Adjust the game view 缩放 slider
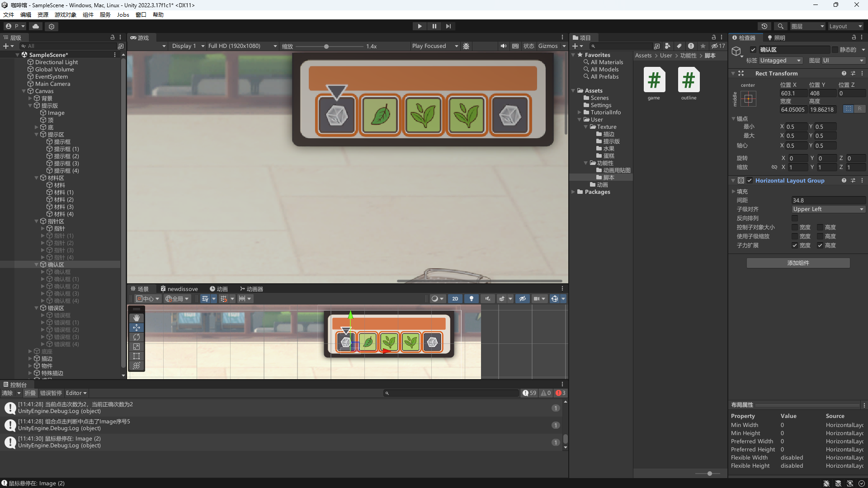868x488 pixels. [x=326, y=46]
